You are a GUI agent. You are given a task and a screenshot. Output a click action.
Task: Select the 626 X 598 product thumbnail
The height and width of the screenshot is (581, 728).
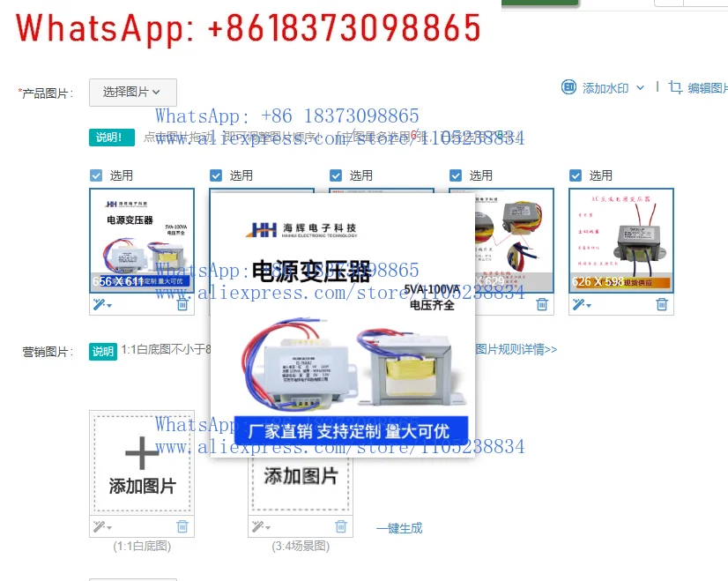(621, 241)
